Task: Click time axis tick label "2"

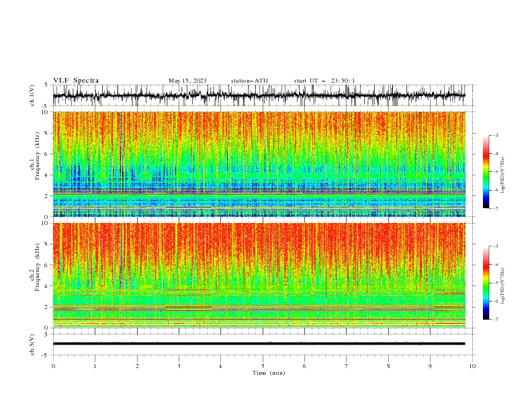Action: [x=137, y=366]
